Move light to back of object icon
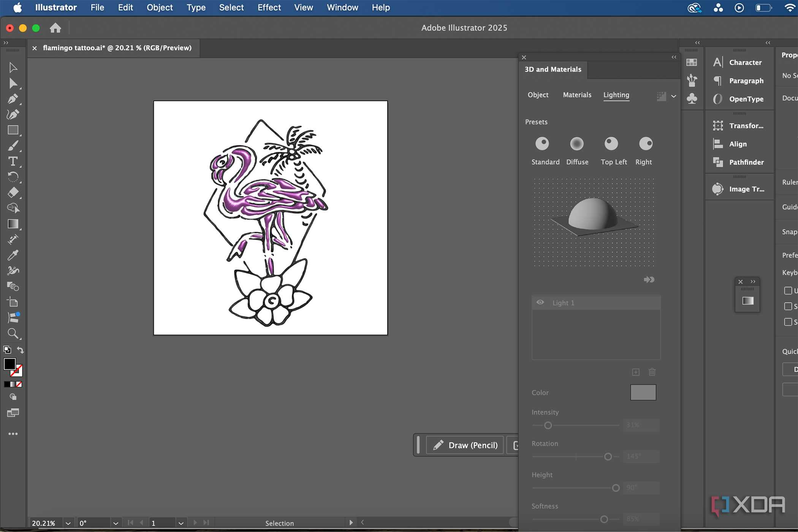Image resolution: width=798 pixels, height=532 pixels. (x=649, y=280)
